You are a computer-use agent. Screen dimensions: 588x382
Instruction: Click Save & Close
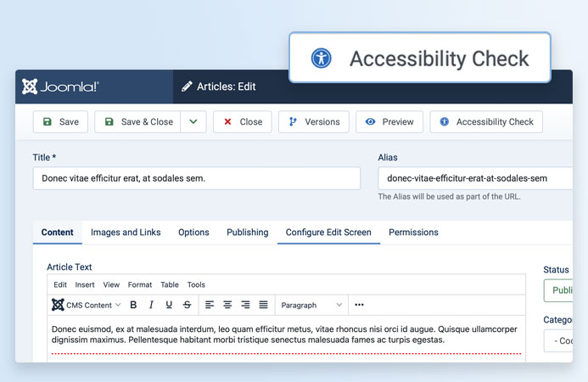(x=137, y=122)
